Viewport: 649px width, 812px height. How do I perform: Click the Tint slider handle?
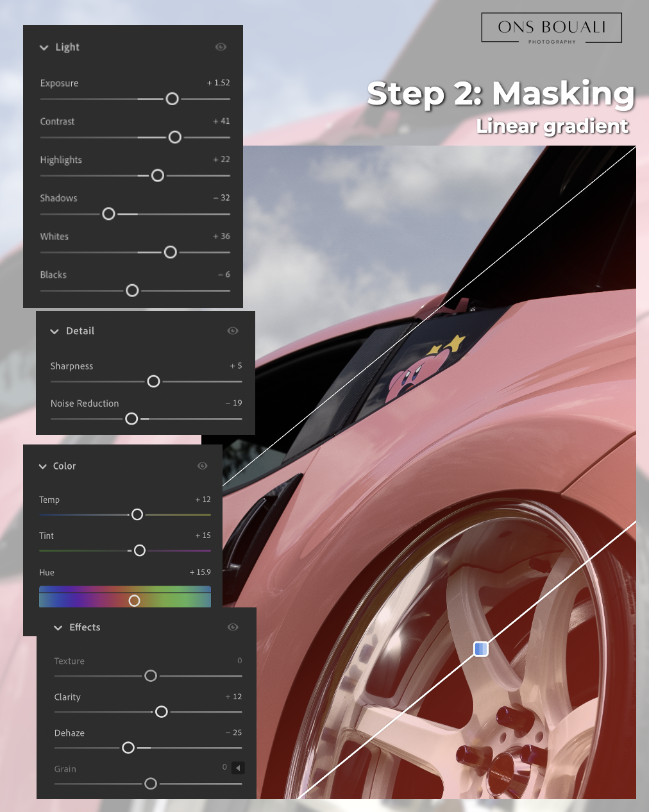(x=139, y=550)
